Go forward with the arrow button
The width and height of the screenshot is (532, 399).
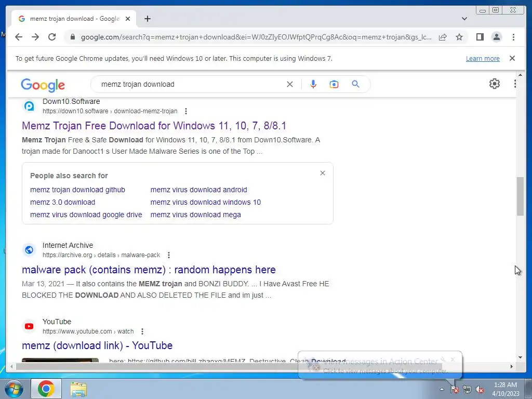(x=35, y=37)
